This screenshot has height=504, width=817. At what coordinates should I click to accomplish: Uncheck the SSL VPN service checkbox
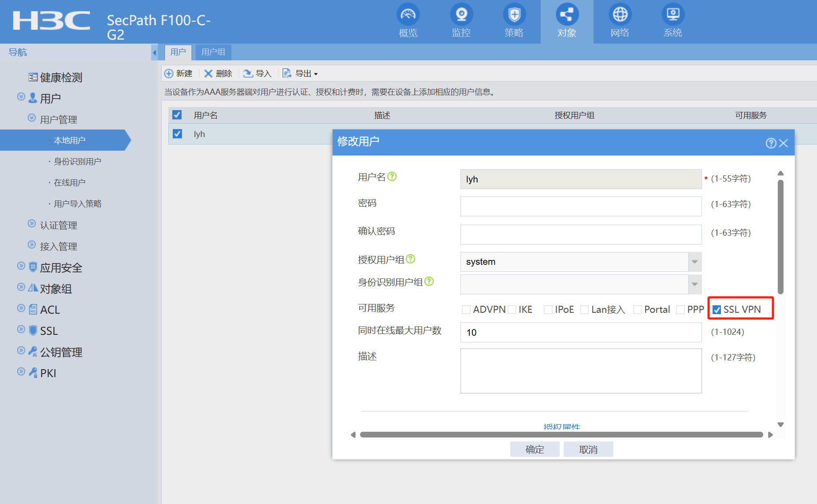(x=717, y=310)
